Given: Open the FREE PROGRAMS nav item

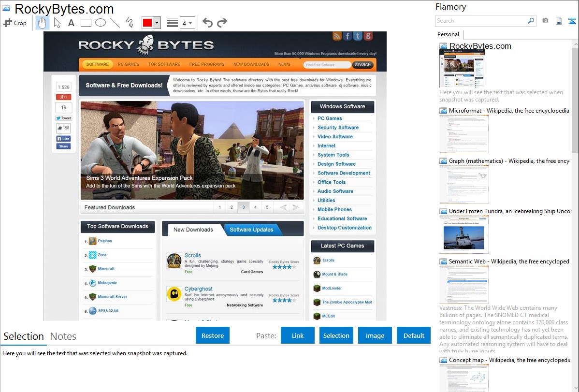Looking at the screenshot, I should click(207, 64).
